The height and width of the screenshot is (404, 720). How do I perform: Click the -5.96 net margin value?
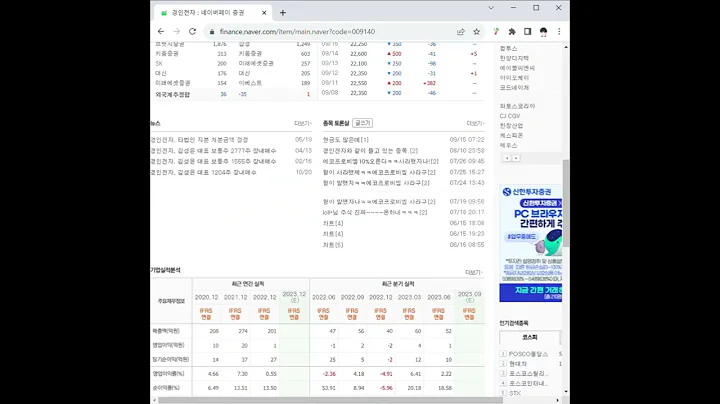[386, 388]
